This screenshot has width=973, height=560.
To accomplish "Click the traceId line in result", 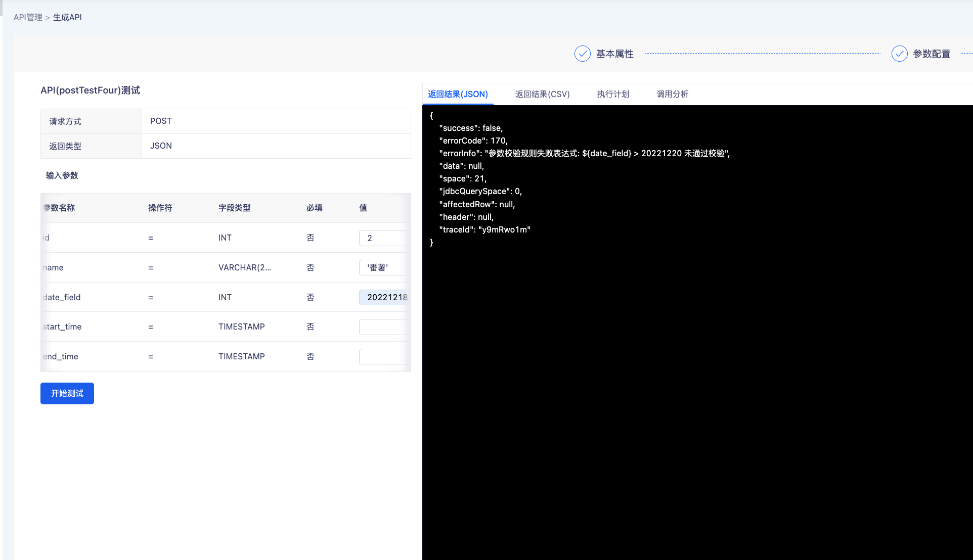I will (x=484, y=229).
